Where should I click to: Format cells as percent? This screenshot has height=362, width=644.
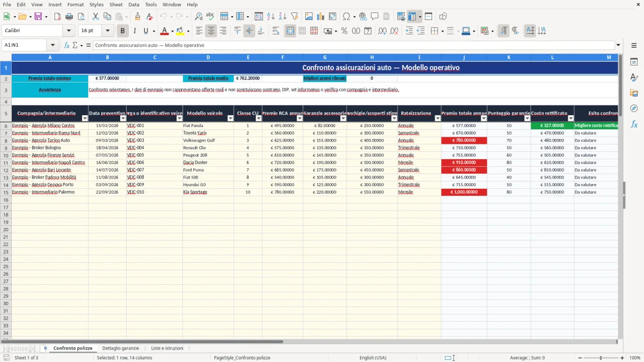(x=345, y=31)
